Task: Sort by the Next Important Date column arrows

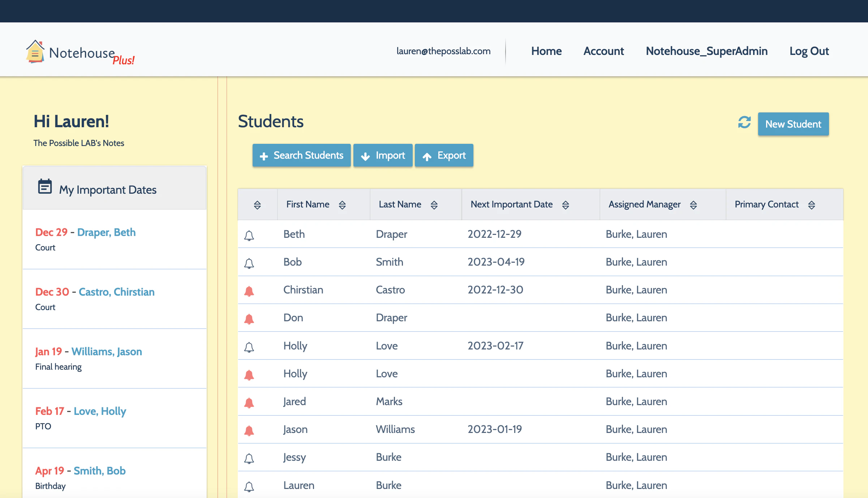Action: pos(566,205)
